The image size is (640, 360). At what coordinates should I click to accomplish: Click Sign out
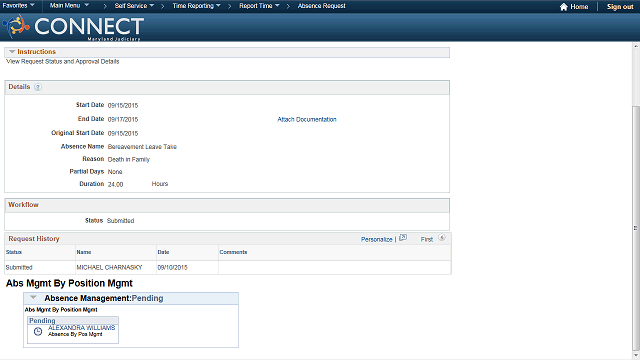click(620, 7)
